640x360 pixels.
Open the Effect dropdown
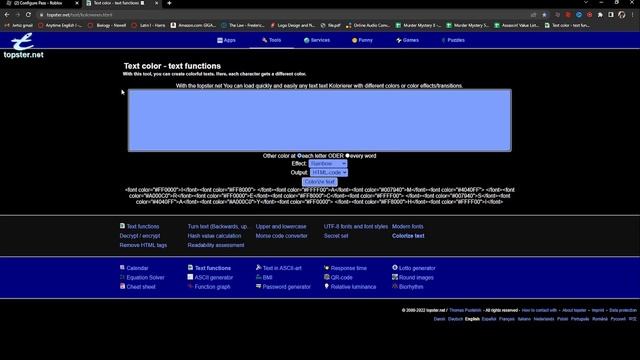click(x=328, y=164)
